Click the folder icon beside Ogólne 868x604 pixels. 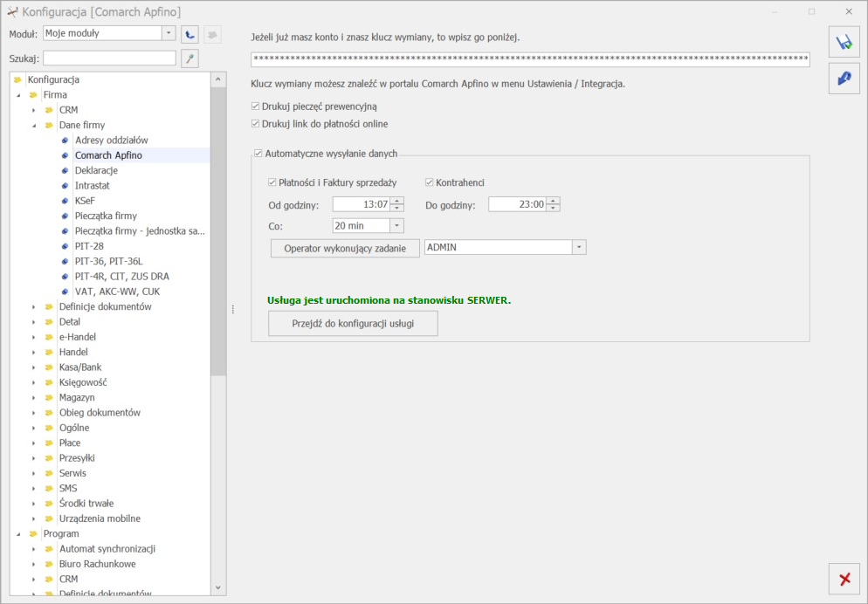[49, 428]
